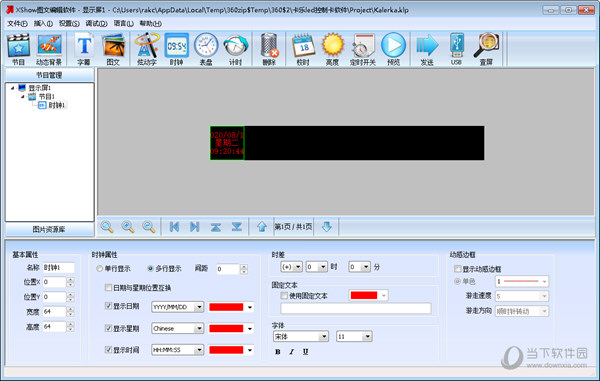Open the 分 minute offset dropdown

click(x=360, y=267)
